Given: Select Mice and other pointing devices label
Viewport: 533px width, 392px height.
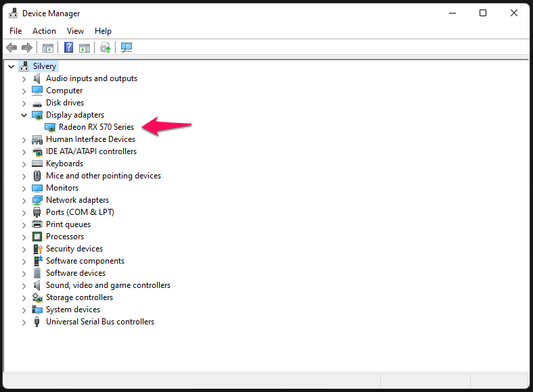Looking at the screenshot, I should [x=103, y=176].
